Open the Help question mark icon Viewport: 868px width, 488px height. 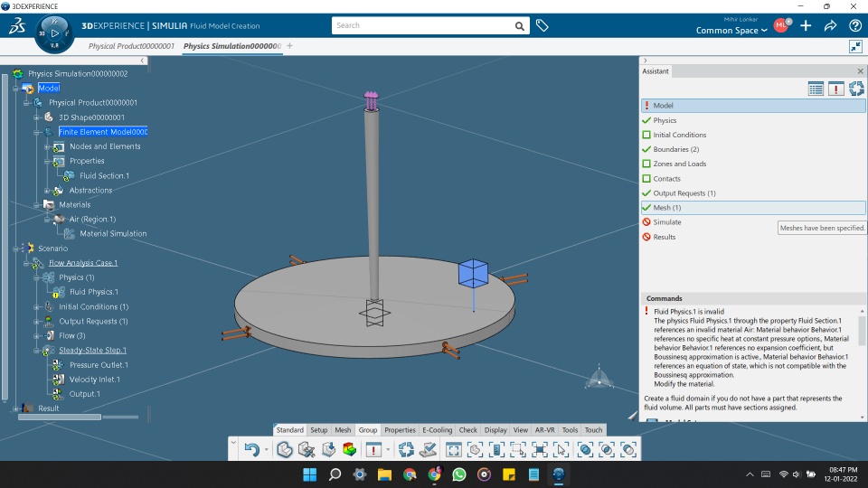854,25
